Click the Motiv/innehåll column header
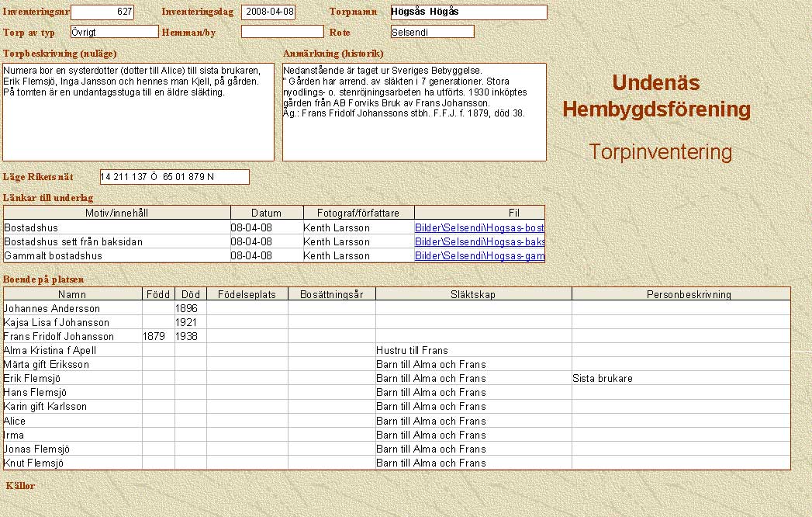 click(x=117, y=213)
